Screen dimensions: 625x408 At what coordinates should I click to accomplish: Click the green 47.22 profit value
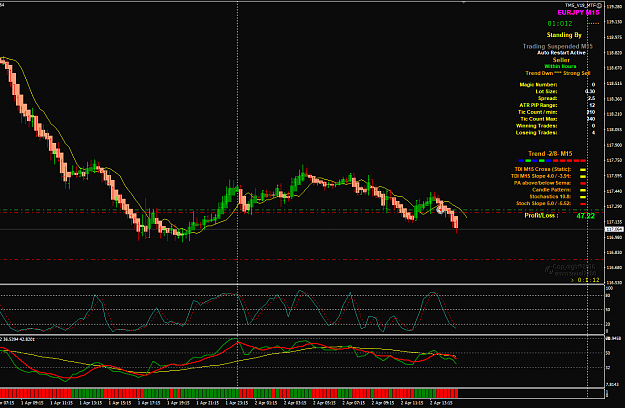[586, 216]
